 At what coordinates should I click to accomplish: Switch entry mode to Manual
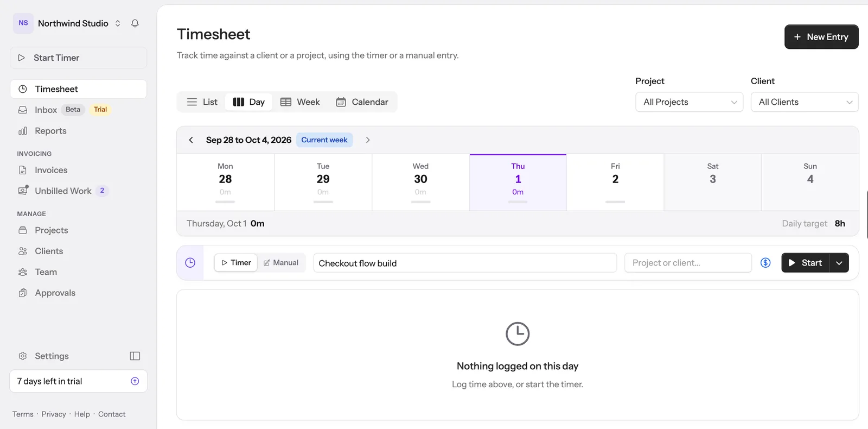point(281,263)
